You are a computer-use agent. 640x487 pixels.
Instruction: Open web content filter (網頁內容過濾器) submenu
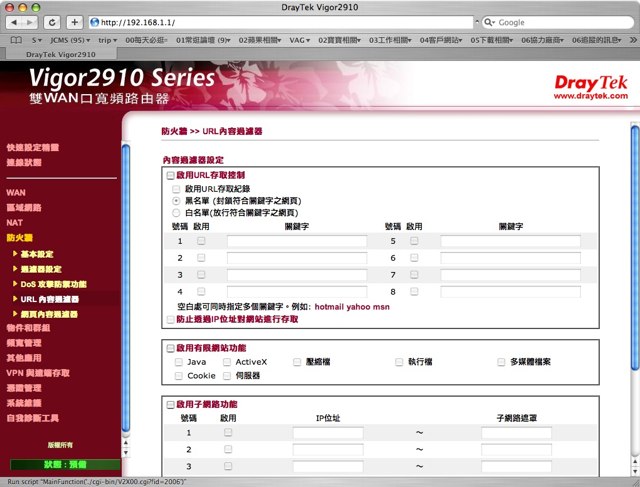coord(49,314)
